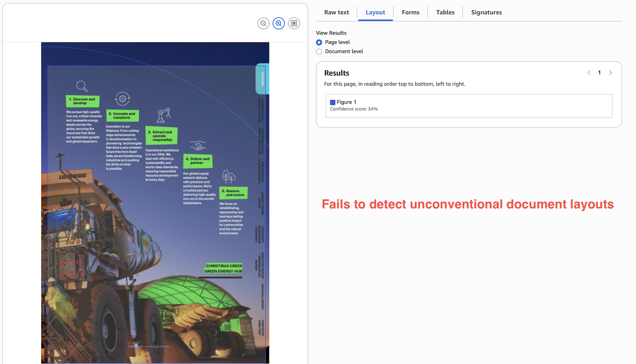This screenshot has width=636, height=364.
Task: Open the Signatures tab
Action: tap(486, 12)
